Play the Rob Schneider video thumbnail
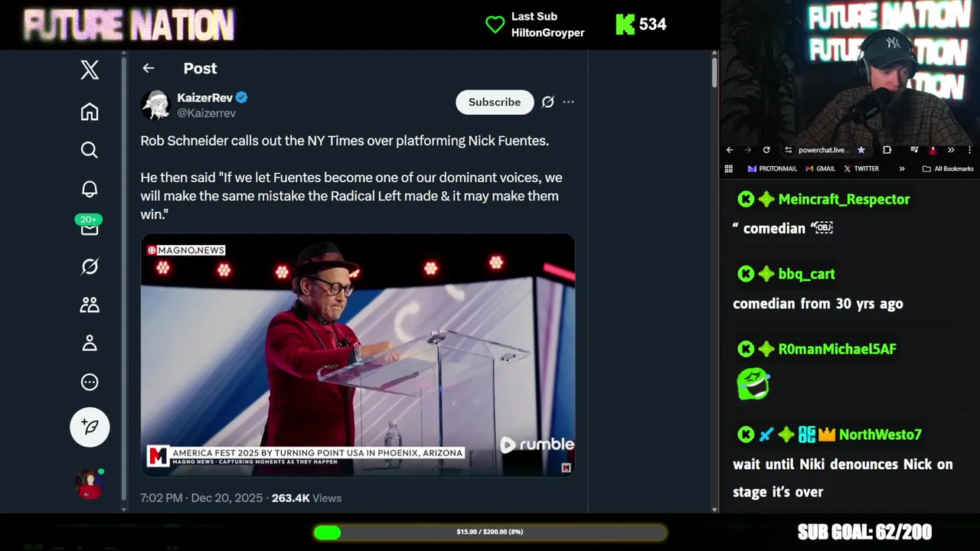Screen dimensions: 980x551 358,355
